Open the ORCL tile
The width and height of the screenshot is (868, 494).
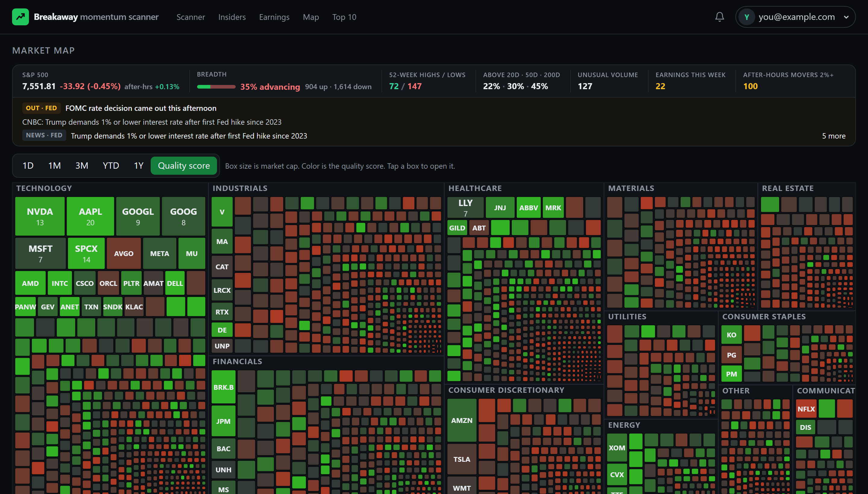pos(108,283)
